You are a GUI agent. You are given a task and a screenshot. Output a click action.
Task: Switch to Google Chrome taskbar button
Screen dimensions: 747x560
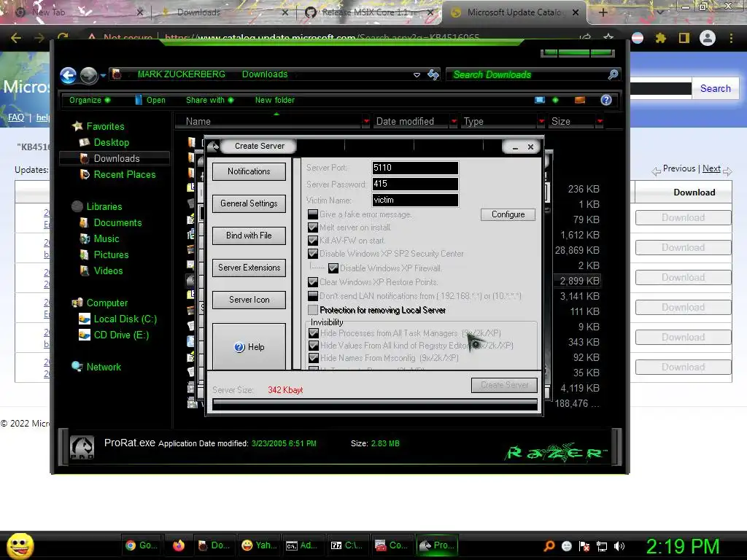click(x=142, y=545)
